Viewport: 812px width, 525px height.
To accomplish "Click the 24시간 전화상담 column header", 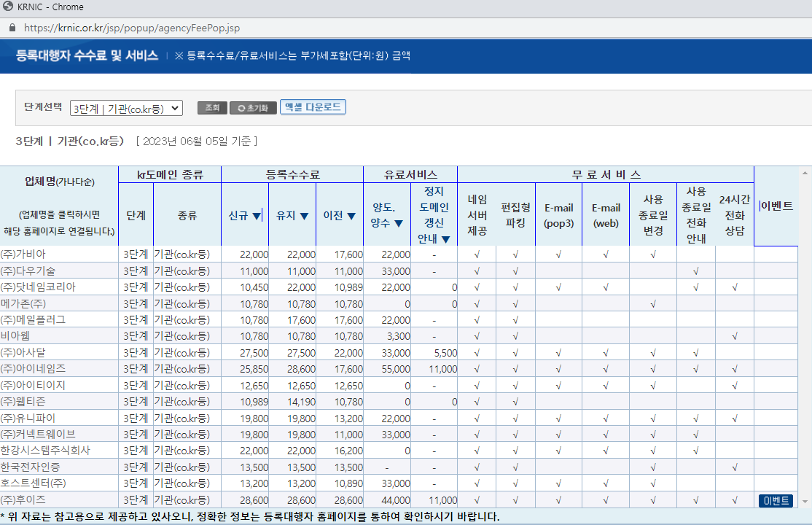I will pyautogui.click(x=734, y=214).
